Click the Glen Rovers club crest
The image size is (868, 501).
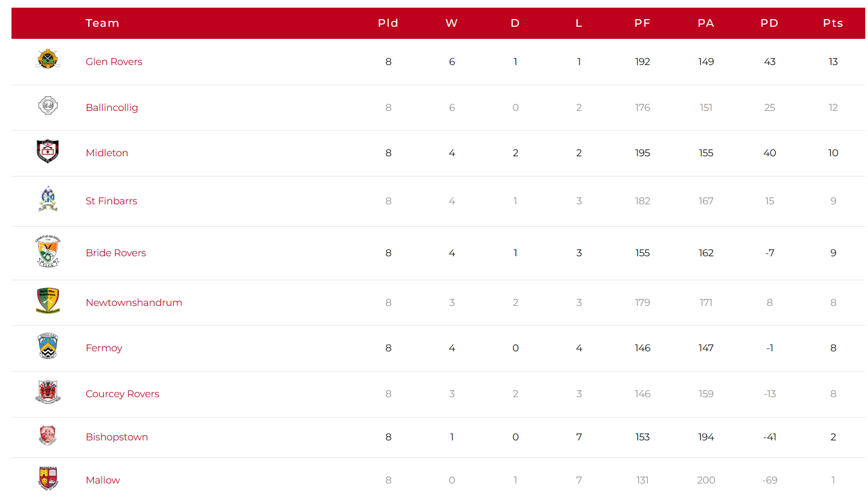pyautogui.click(x=48, y=59)
